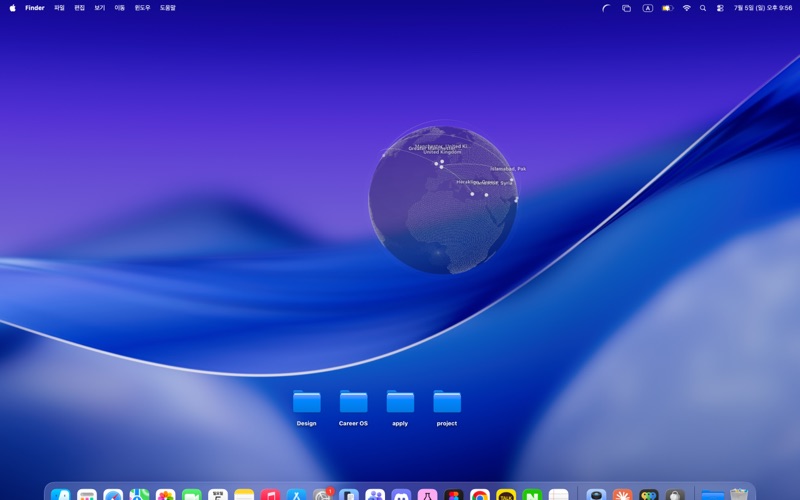This screenshot has height=500, width=800.
Task: Open Calendar from the Dock
Action: click(218, 495)
